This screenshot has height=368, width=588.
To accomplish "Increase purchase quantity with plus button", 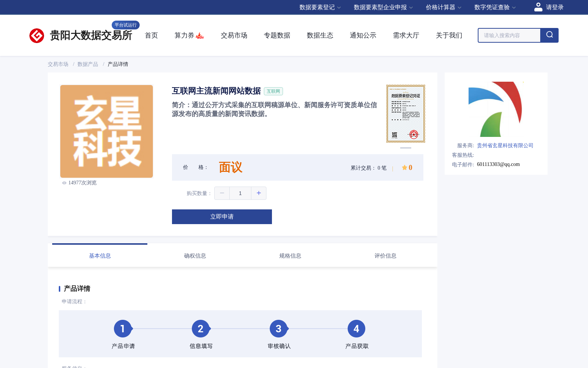I will pyautogui.click(x=259, y=193).
